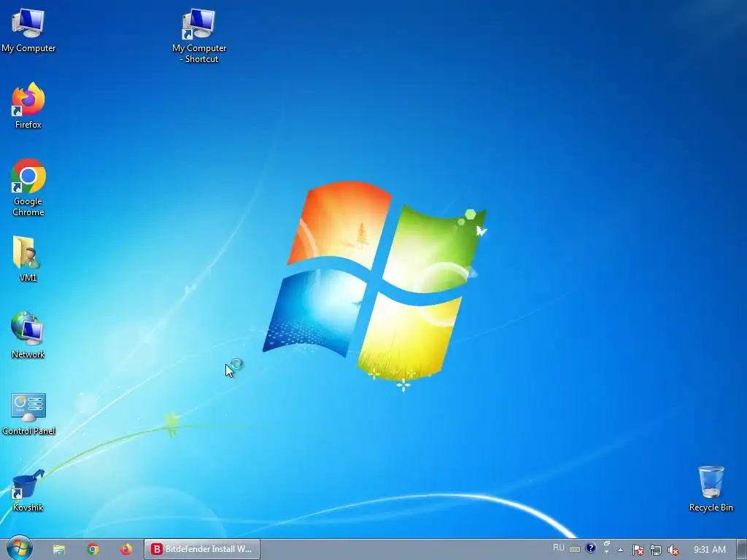Open the muted volume tray icon

point(673,550)
